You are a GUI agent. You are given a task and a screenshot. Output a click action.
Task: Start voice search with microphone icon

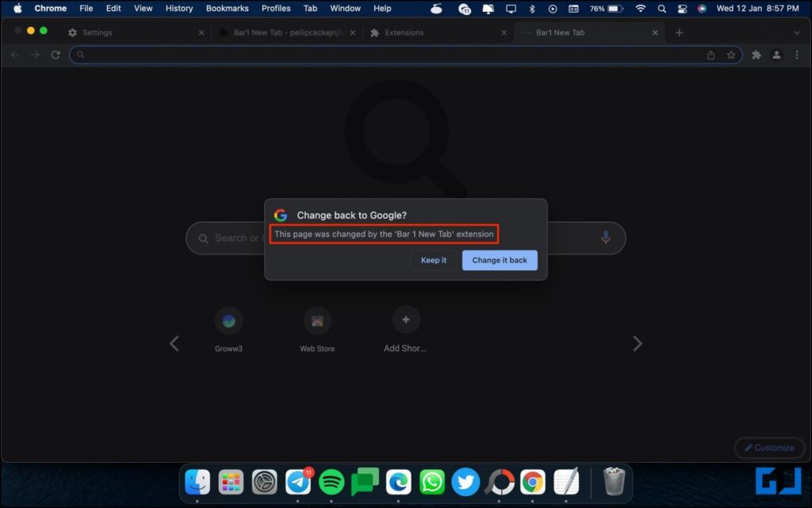point(605,238)
